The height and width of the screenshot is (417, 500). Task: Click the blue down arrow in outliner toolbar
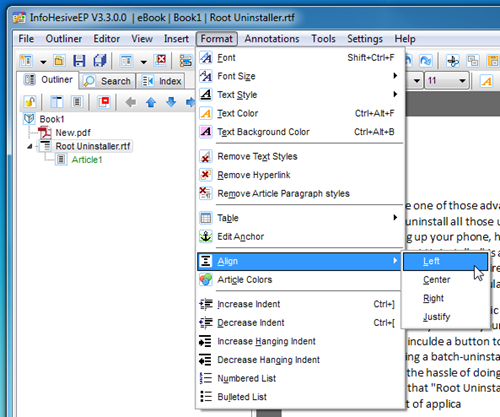[x=171, y=102]
